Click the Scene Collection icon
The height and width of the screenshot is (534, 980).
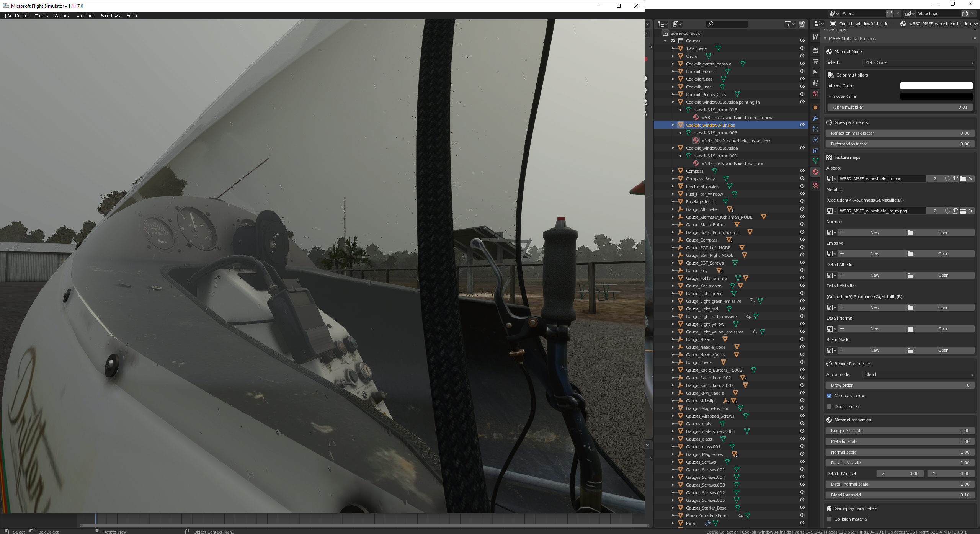tap(665, 33)
